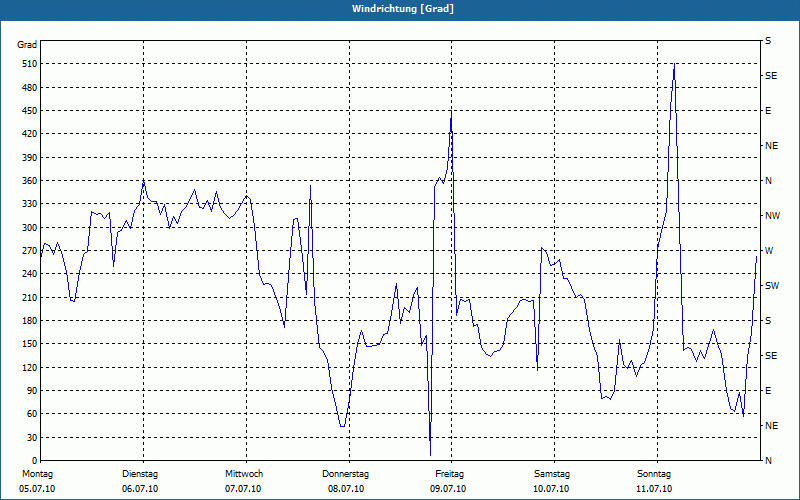This screenshot has height=500, width=800.
Task: Click the "SW" compass label
Action: [x=772, y=286]
